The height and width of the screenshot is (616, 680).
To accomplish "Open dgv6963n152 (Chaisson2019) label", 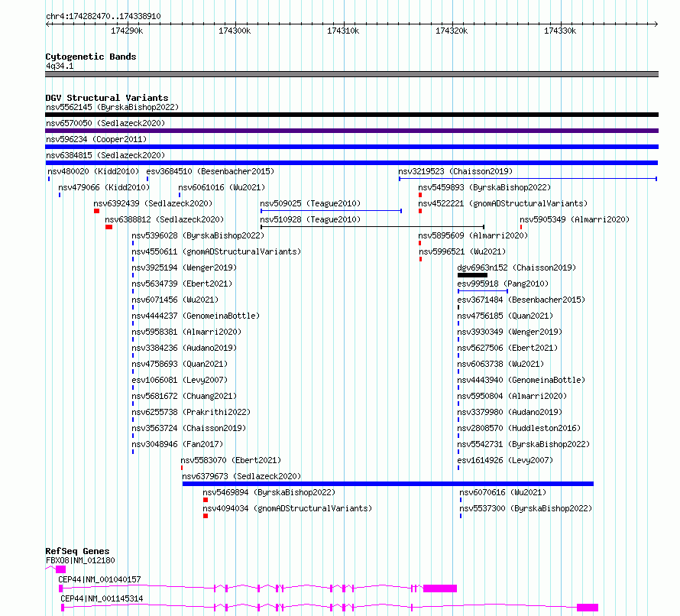I will tap(516, 267).
